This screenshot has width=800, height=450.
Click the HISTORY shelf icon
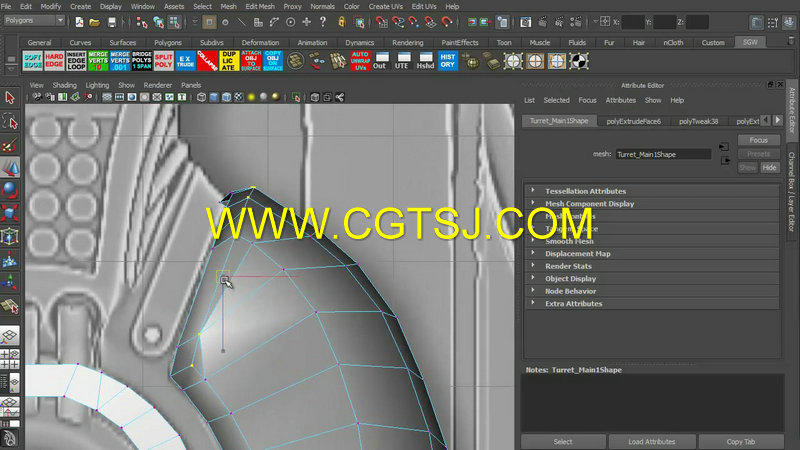coord(447,61)
